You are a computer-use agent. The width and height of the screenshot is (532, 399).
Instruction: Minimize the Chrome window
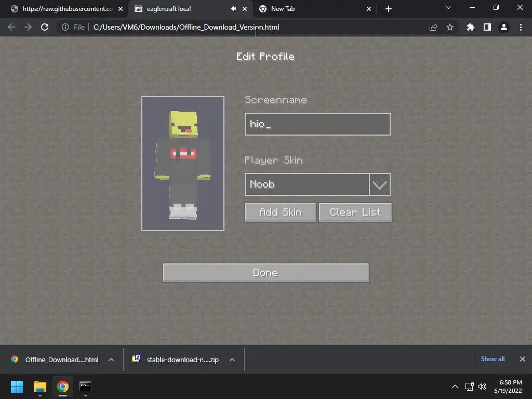(x=472, y=7)
